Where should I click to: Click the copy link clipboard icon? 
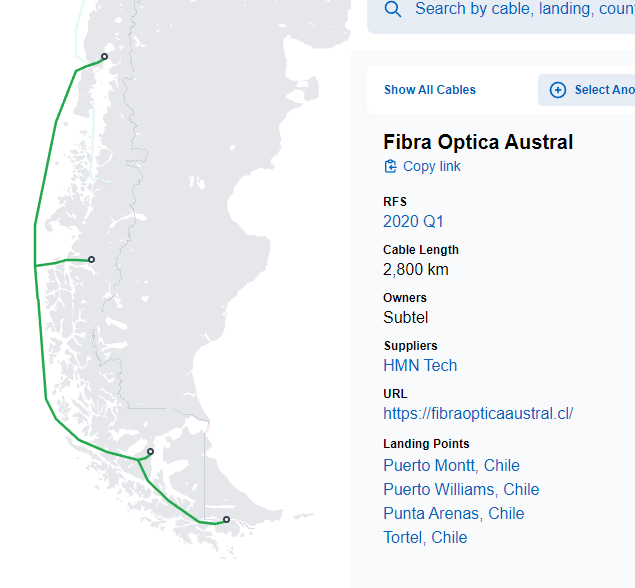(390, 166)
